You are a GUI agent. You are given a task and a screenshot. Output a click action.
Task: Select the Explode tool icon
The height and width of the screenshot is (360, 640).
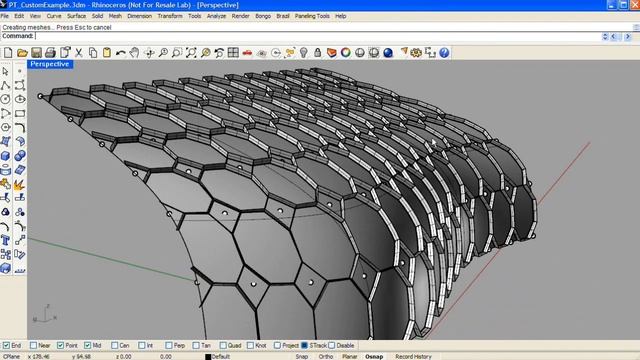pos(20,184)
